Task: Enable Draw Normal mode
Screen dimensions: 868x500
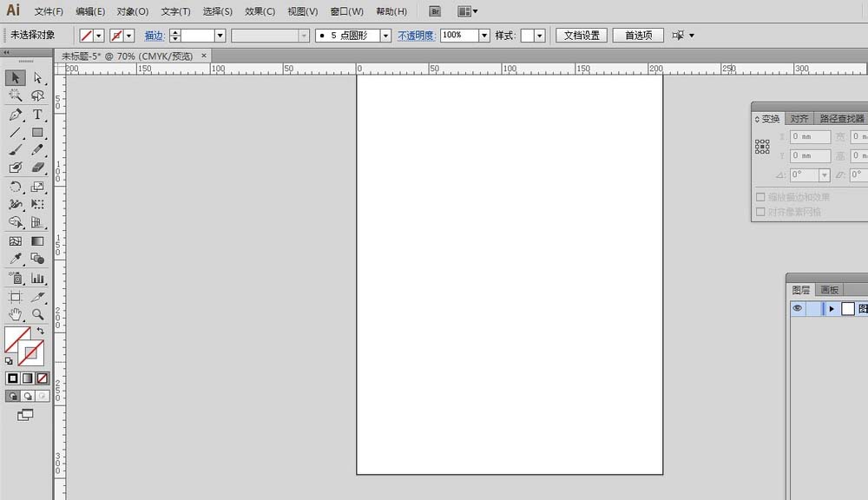Action: [x=13, y=396]
